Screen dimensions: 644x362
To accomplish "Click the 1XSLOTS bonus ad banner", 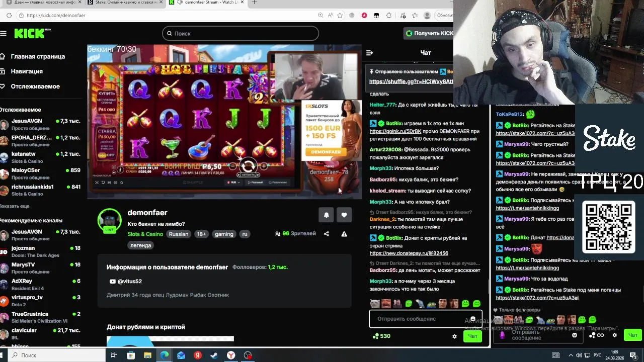I will click(x=331, y=130).
